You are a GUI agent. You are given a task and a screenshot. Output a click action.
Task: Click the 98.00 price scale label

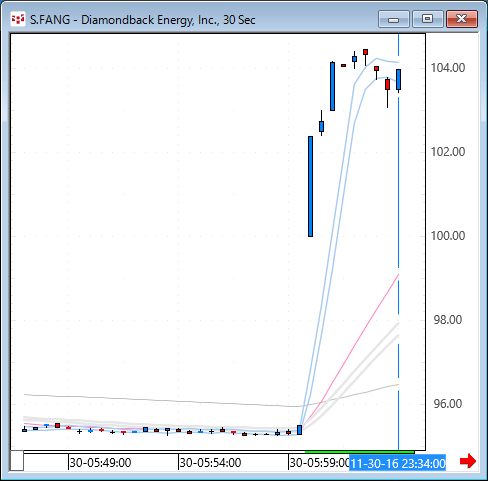(448, 320)
